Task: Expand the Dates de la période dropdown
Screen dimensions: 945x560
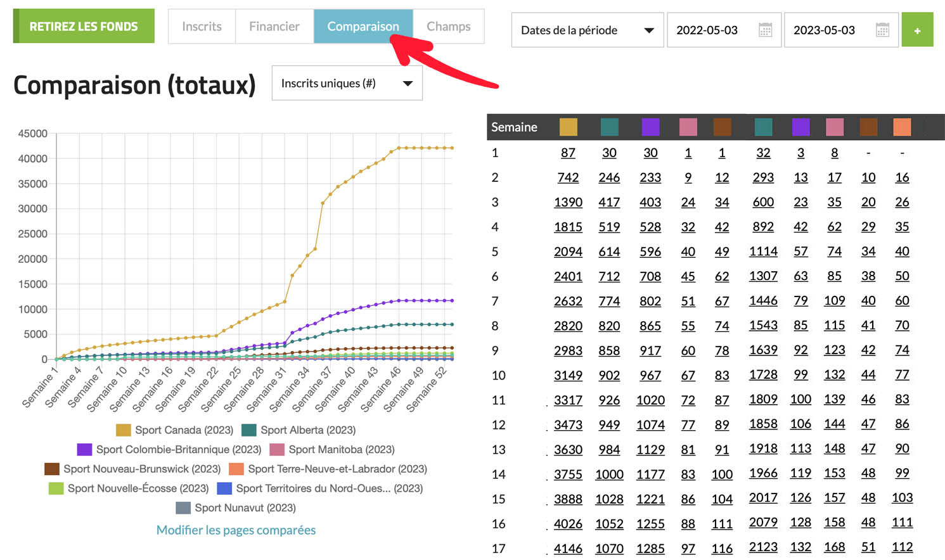Action: click(x=587, y=30)
